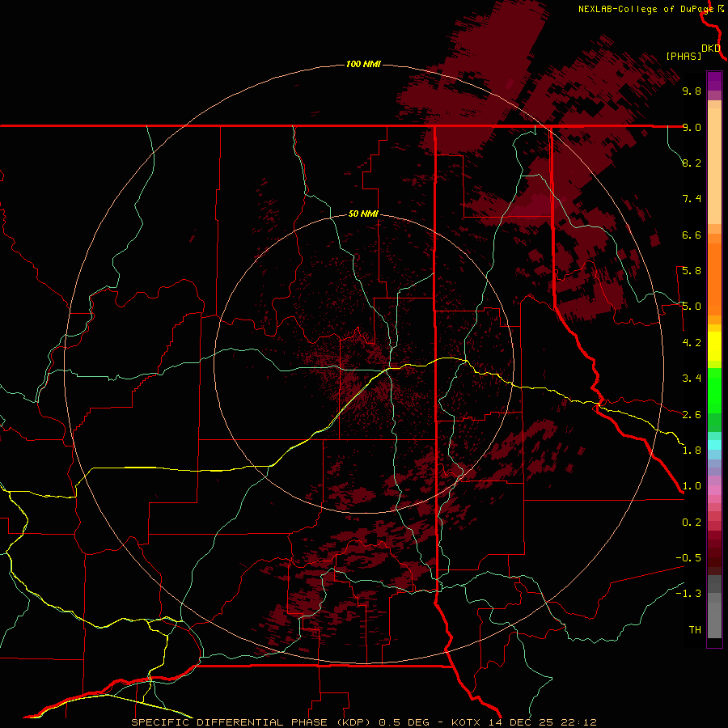Select the 9.0 scale value
728x728 pixels.
[692, 127]
